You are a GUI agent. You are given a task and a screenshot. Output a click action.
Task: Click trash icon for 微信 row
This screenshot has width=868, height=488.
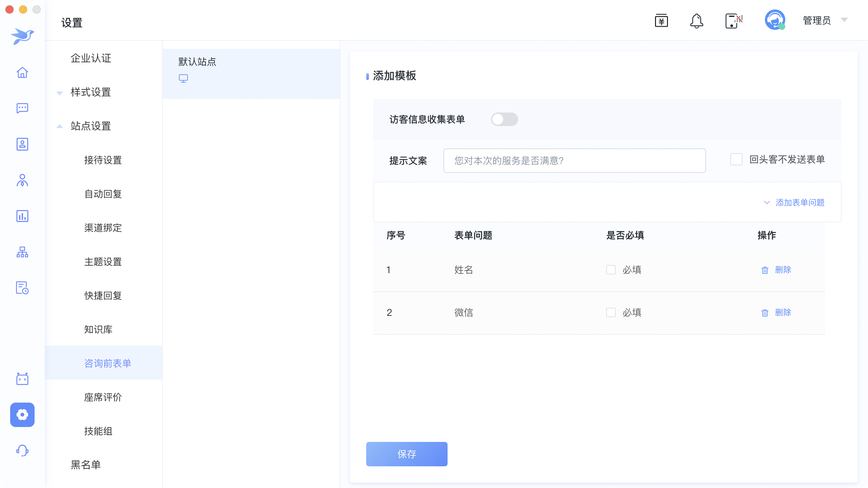tap(765, 312)
